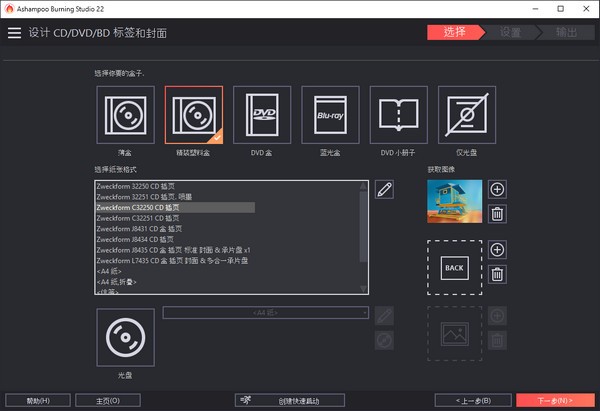Open the <A4 纸> disc paper dropdown
The image size is (600, 411).
(x=266, y=313)
